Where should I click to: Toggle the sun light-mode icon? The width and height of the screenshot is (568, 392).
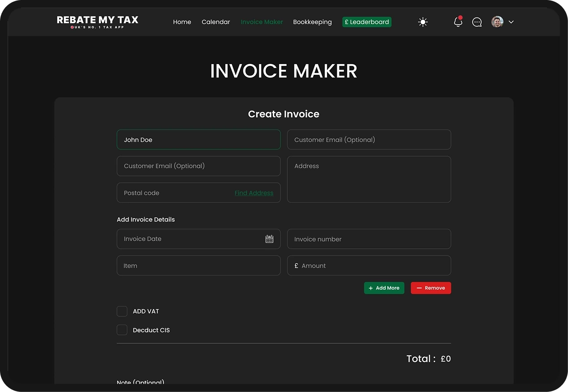point(423,22)
